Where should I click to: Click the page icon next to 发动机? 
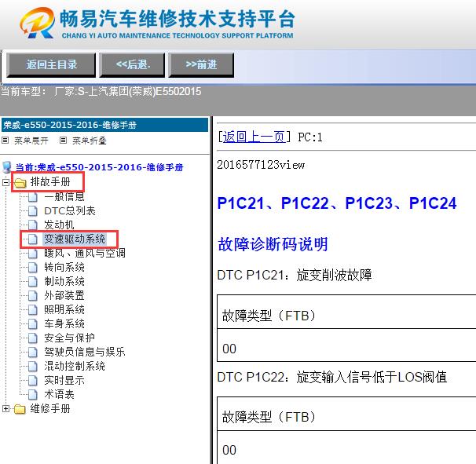(x=32, y=225)
